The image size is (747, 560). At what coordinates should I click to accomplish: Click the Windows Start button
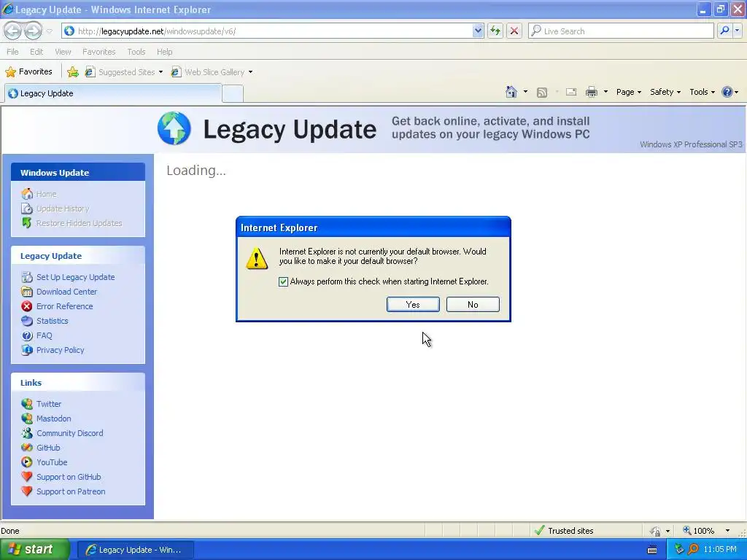point(35,550)
